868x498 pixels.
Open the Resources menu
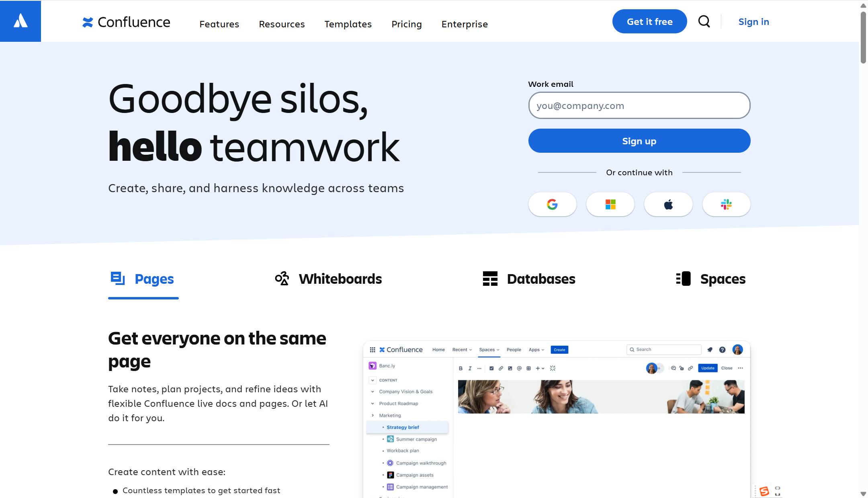[x=282, y=24]
